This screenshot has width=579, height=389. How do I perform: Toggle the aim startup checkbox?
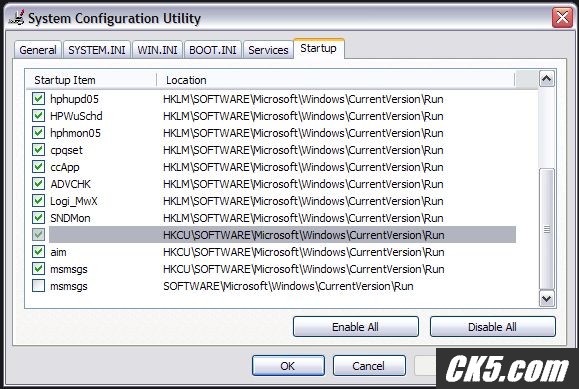(38, 252)
